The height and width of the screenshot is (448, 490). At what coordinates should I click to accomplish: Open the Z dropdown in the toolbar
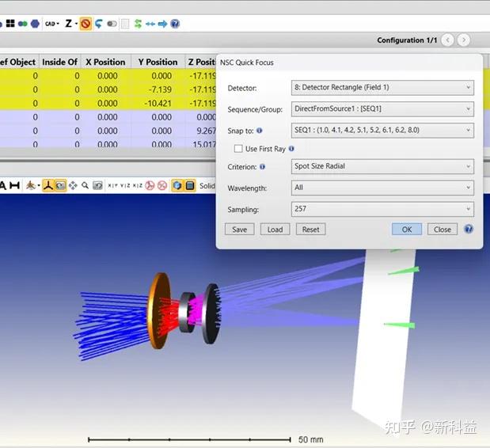71,24
